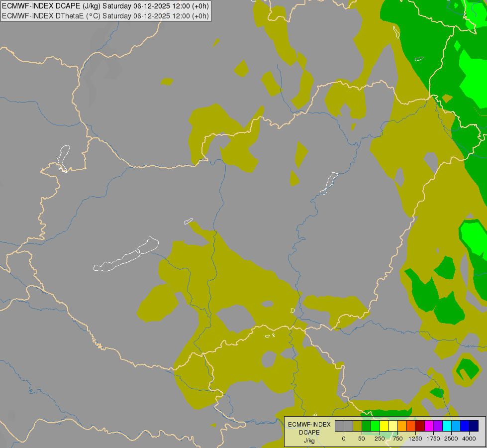Click the 0 value on the legend scale

tap(344, 439)
